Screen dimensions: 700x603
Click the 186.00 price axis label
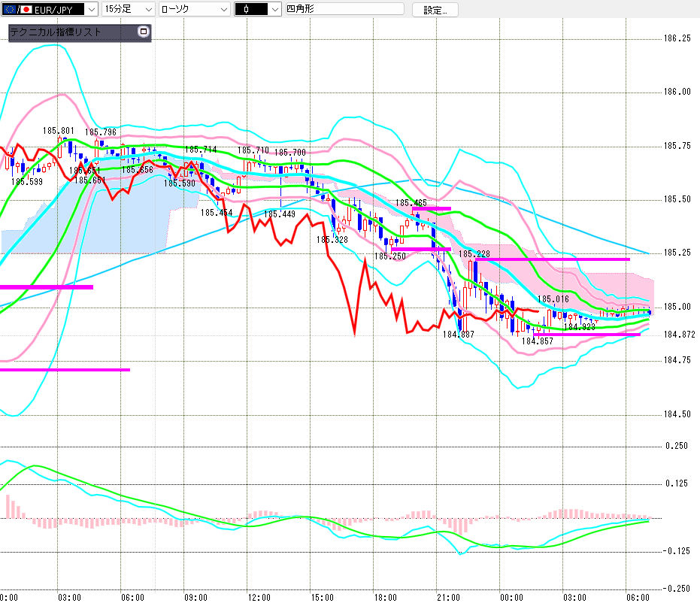click(677, 92)
